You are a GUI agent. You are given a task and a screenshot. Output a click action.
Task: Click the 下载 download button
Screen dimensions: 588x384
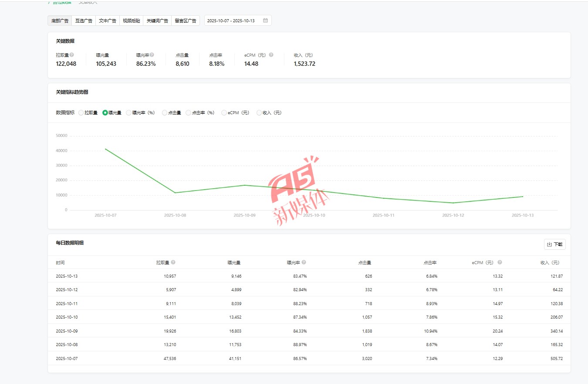click(x=554, y=245)
